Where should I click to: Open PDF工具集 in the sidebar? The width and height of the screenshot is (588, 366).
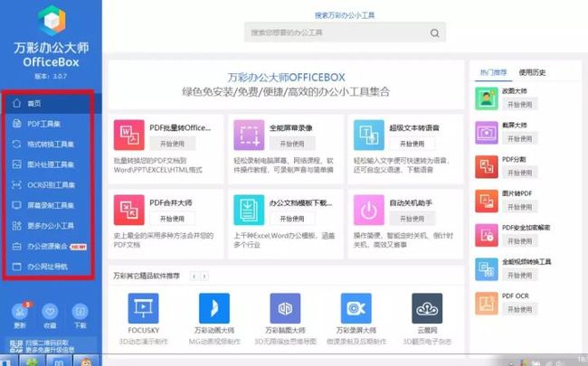51,124
